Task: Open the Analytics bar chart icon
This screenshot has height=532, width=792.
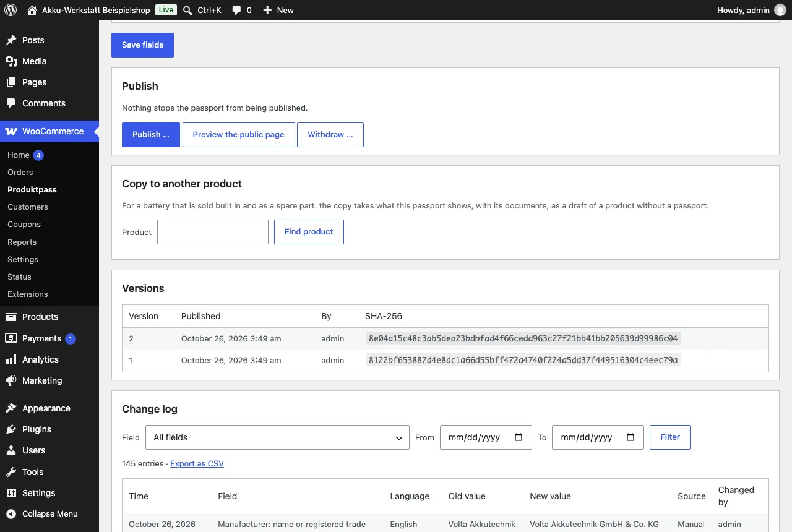Action: pyautogui.click(x=11, y=359)
